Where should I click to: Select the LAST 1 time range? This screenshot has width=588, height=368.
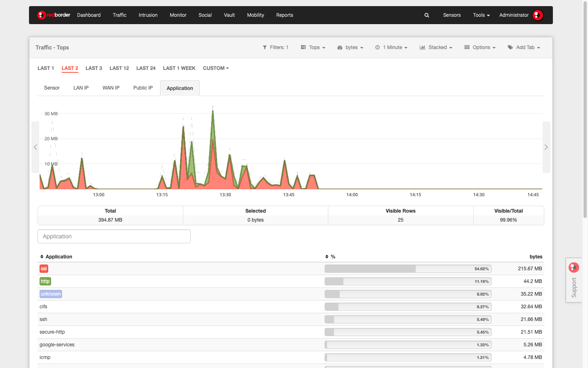46,68
